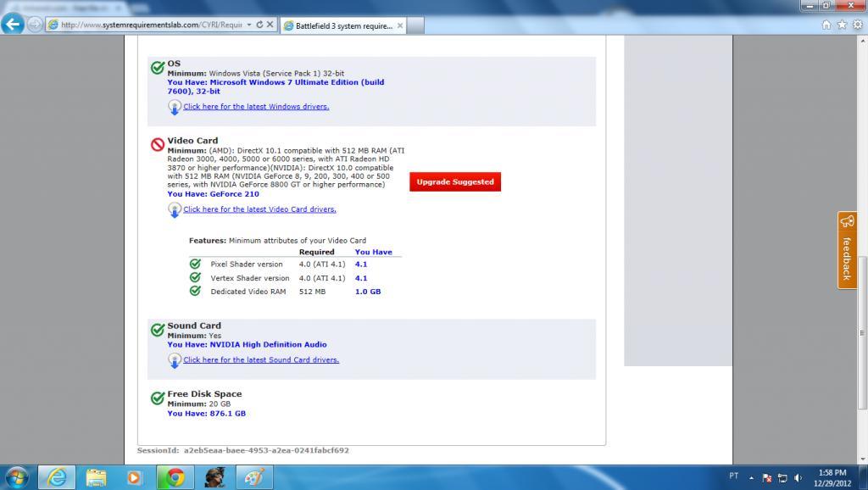Open Favorites star icon

(x=842, y=25)
